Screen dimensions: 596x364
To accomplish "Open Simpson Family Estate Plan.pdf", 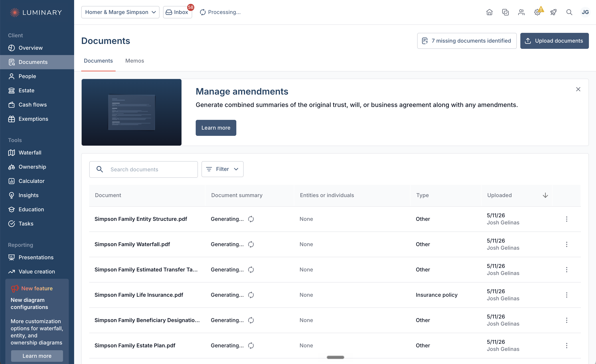I will pos(135,346).
